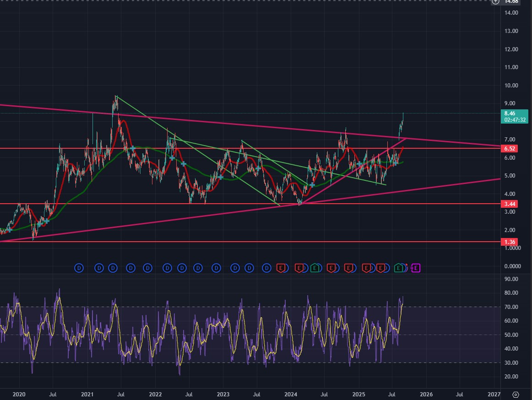Viewport: 532px width, 400px height.
Task: Click the first red earnings E marker
Action: tap(281, 268)
